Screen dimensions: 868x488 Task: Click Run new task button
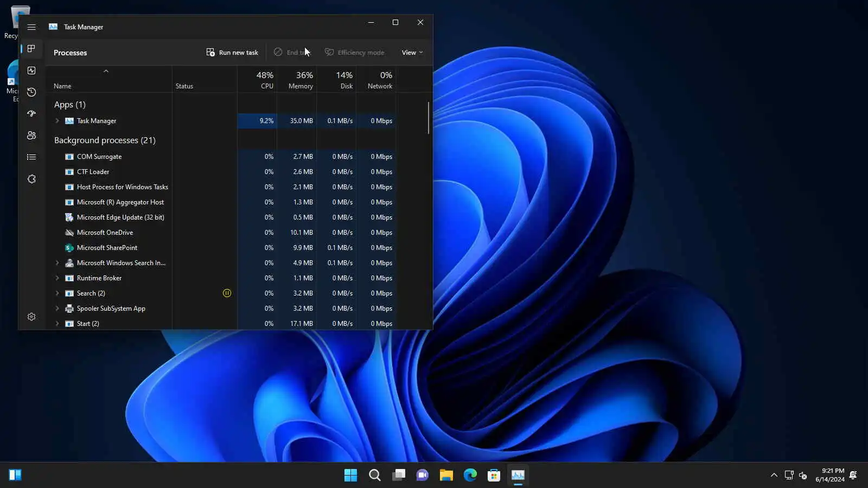coord(232,53)
